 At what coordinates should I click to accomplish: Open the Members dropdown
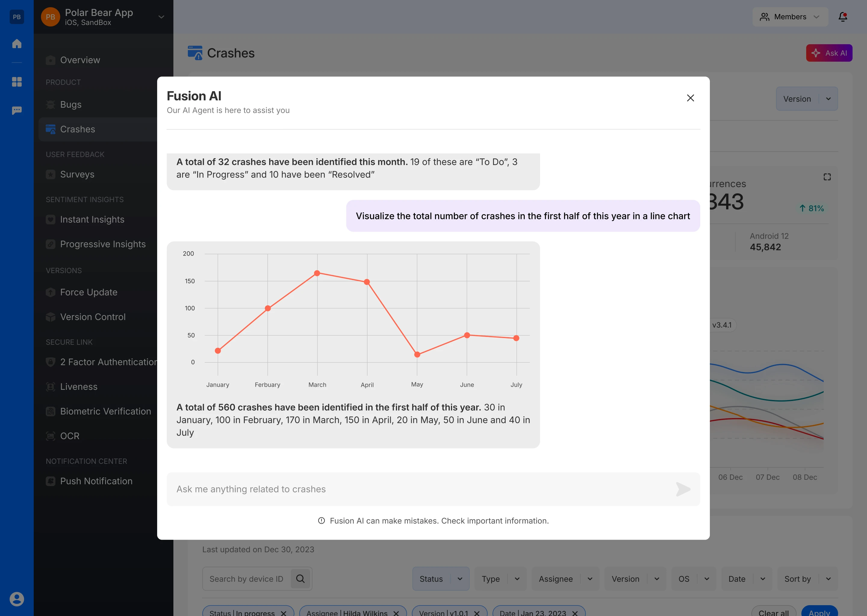coord(790,17)
